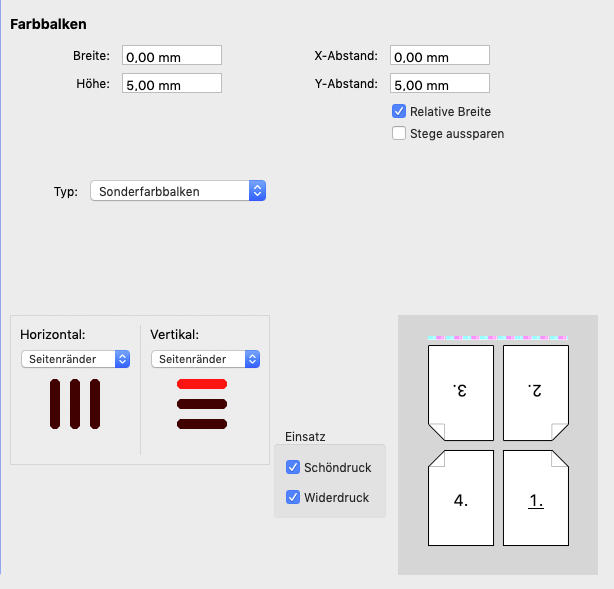Click the color bar strip in preview
The height and width of the screenshot is (589, 614).
point(497,337)
